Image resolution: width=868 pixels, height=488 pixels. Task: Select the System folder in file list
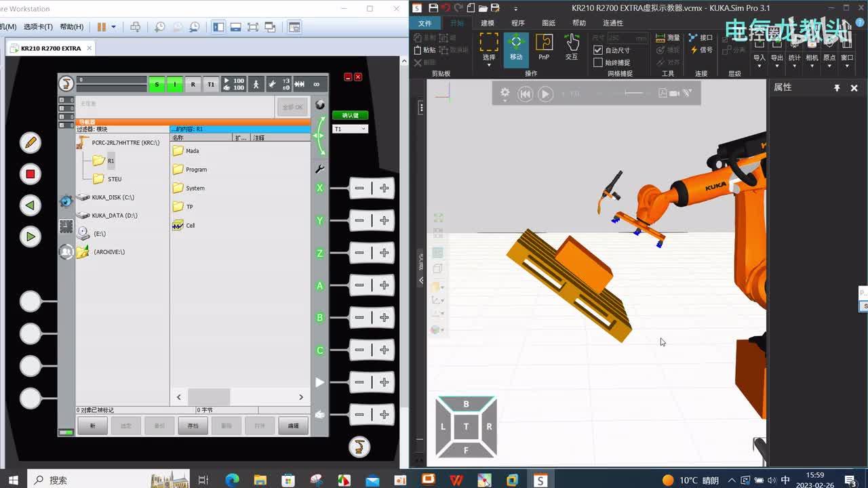click(x=189, y=188)
